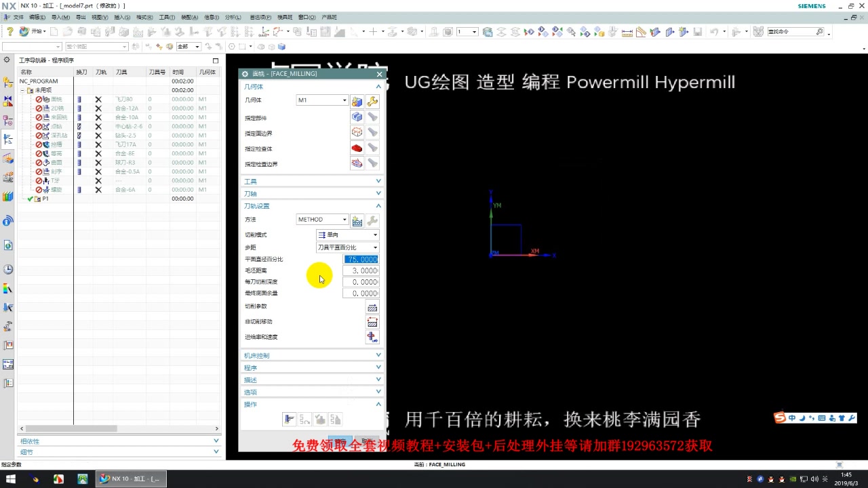
Task: Collapse the 刀轨设置 section
Action: tap(378, 205)
